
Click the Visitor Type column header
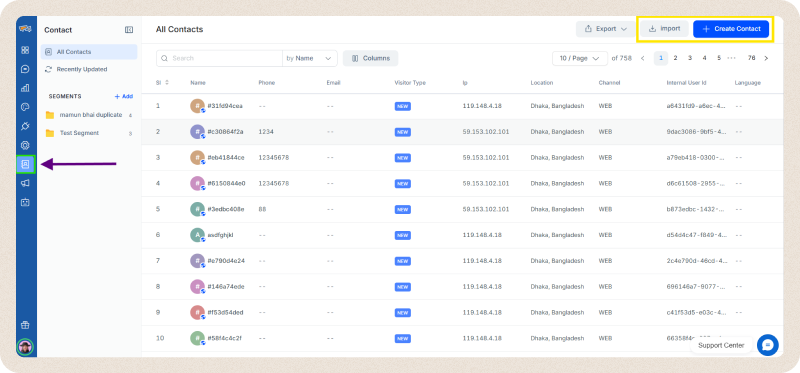[x=410, y=83]
